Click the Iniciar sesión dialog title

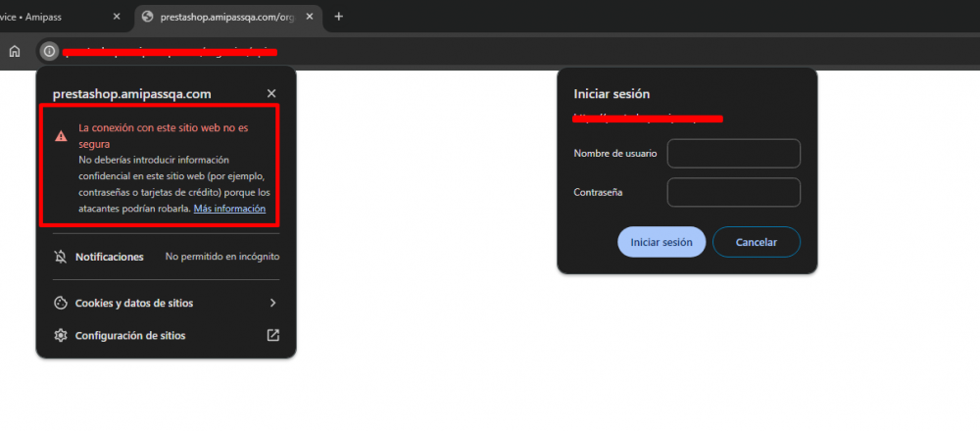coord(612,94)
